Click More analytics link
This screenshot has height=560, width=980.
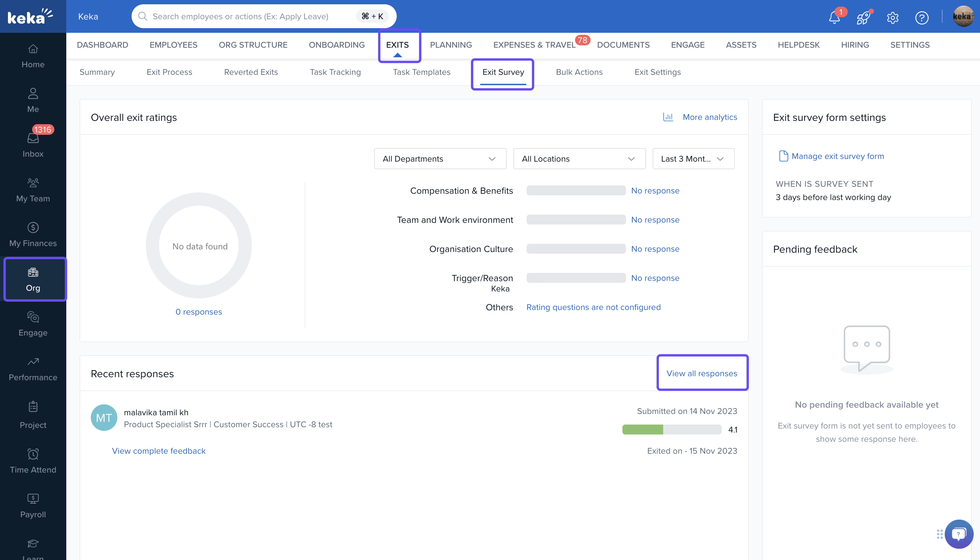pyautogui.click(x=710, y=117)
